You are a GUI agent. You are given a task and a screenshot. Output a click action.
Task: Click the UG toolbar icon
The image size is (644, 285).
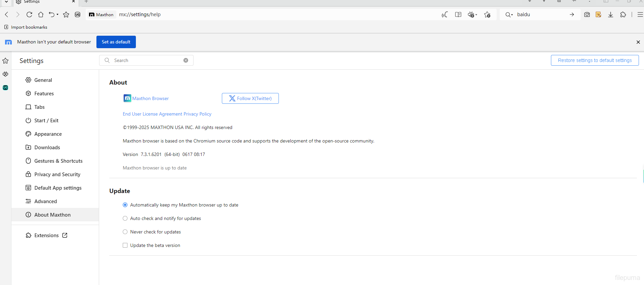click(78, 14)
